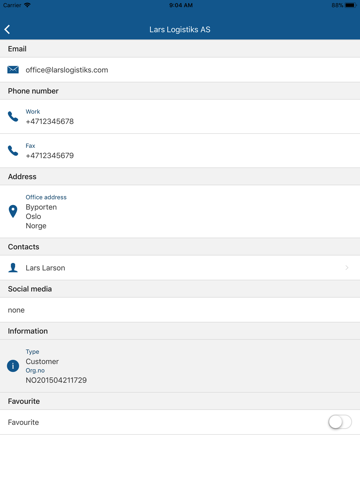
Task: Tap the 9:04 AM clock
Action: (181, 5)
